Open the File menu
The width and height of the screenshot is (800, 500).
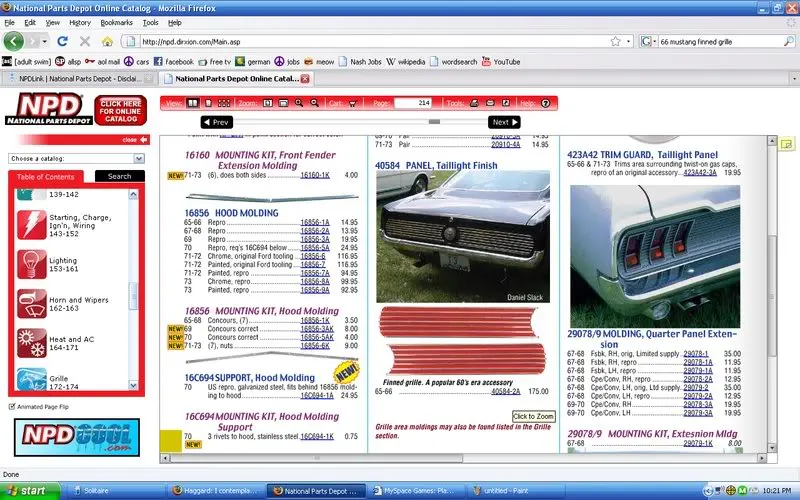(9, 22)
